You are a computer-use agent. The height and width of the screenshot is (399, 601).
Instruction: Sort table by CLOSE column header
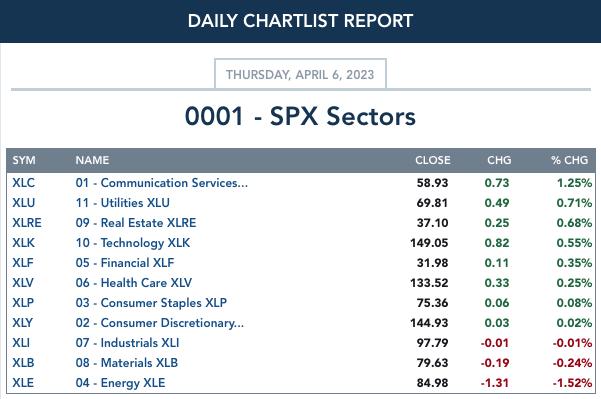(x=433, y=160)
